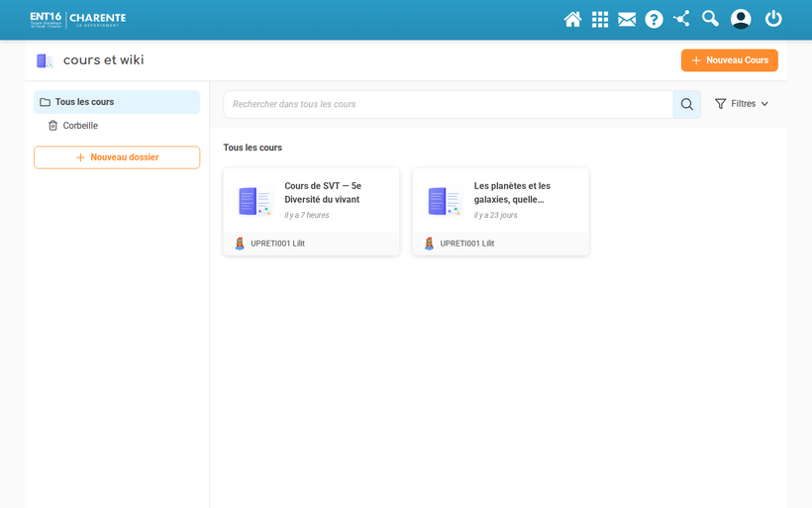Open the help question mark icon
The height and width of the screenshot is (508, 812).
click(x=654, y=19)
